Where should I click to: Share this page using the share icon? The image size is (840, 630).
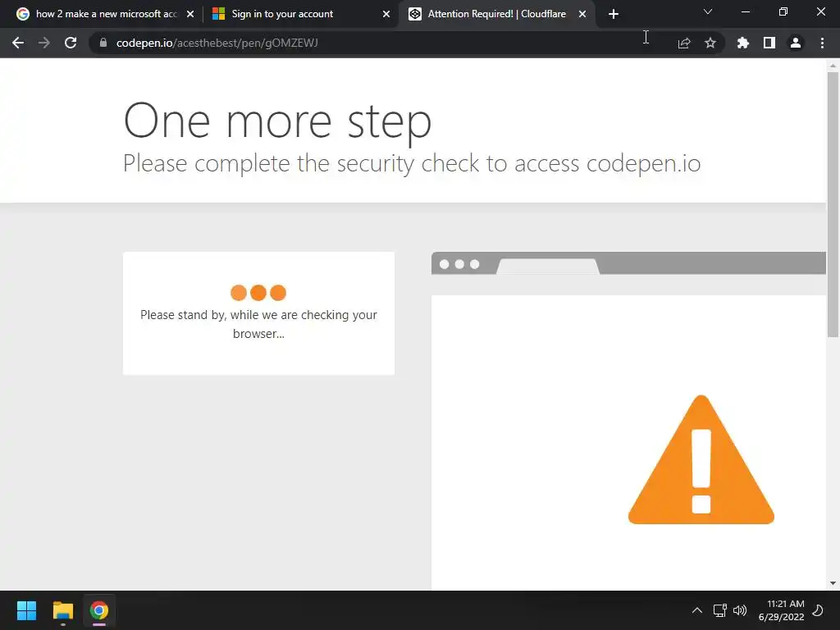[684, 43]
